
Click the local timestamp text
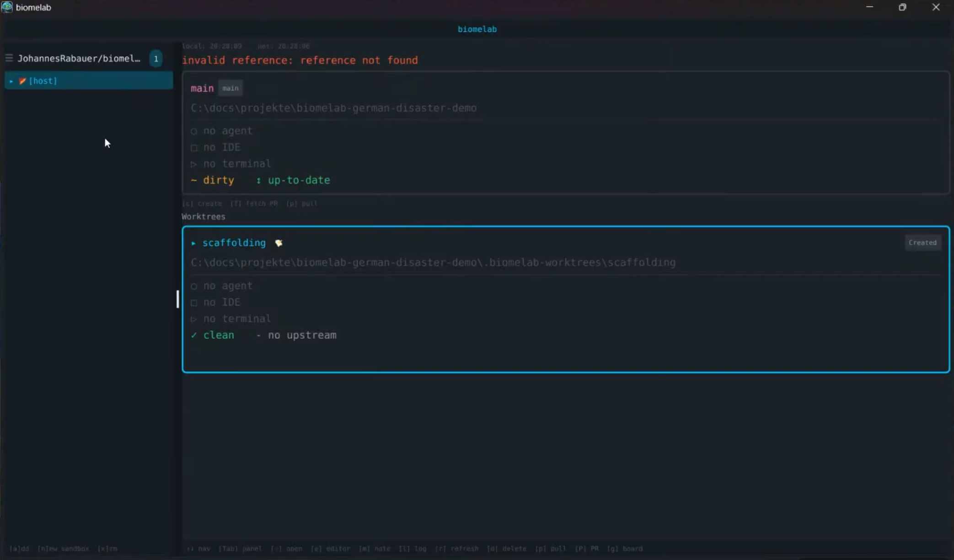point(212,46)
